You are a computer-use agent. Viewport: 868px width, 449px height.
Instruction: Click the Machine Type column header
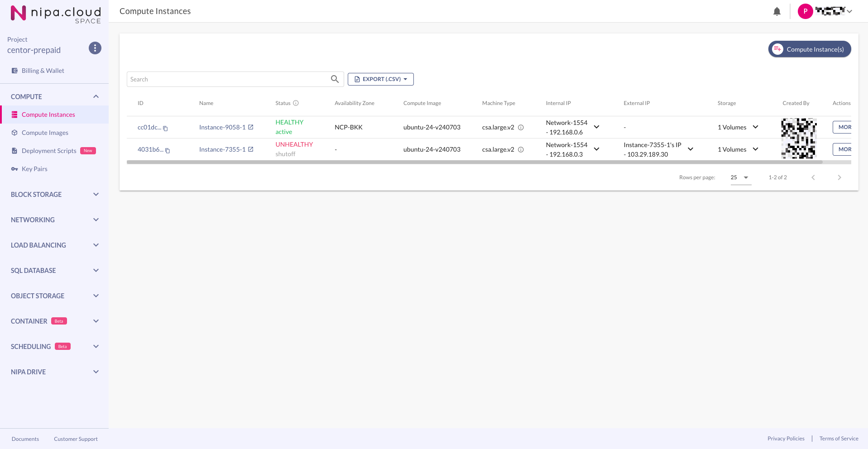[499, 103]
